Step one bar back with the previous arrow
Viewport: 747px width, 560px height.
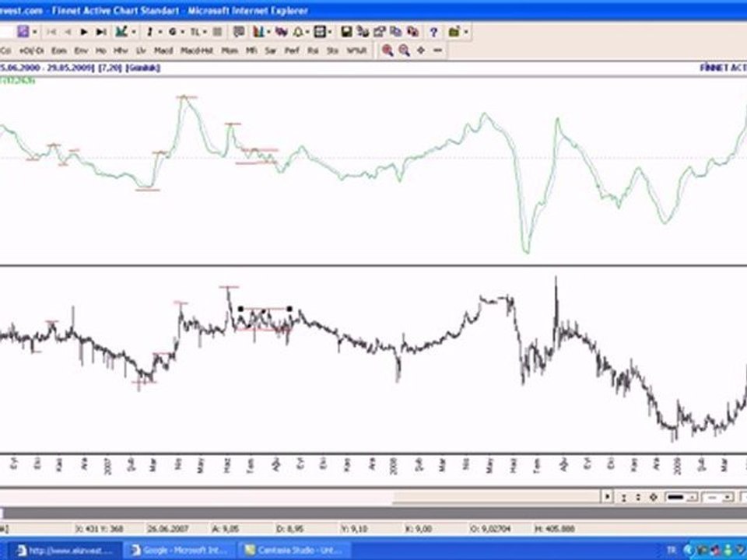pyautogui.click(x=68, y=32)
